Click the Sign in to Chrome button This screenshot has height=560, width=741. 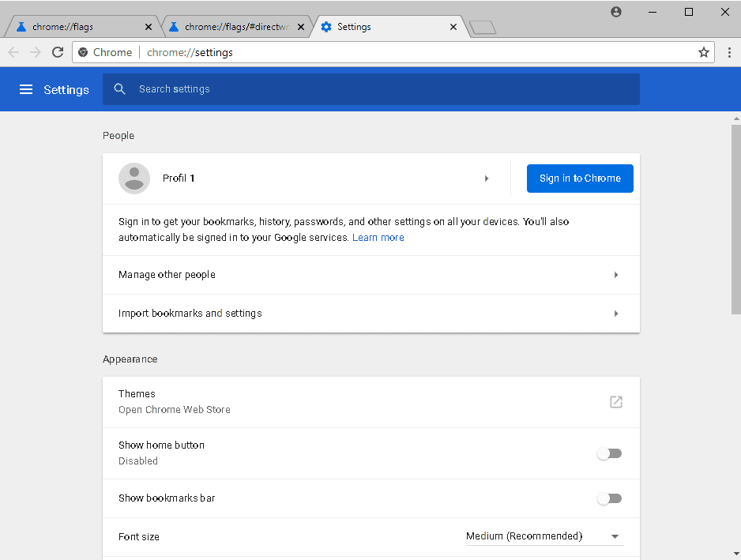(x=580, y=179)
